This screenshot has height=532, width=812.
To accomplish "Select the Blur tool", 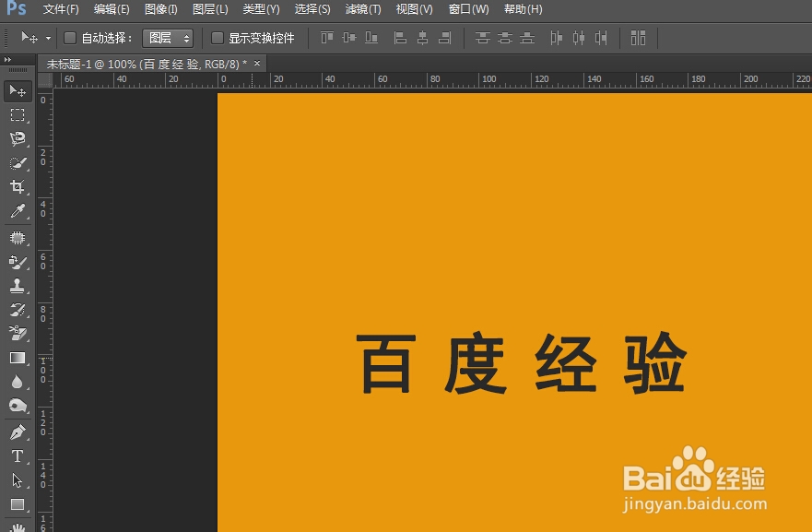I will (18, 382).
